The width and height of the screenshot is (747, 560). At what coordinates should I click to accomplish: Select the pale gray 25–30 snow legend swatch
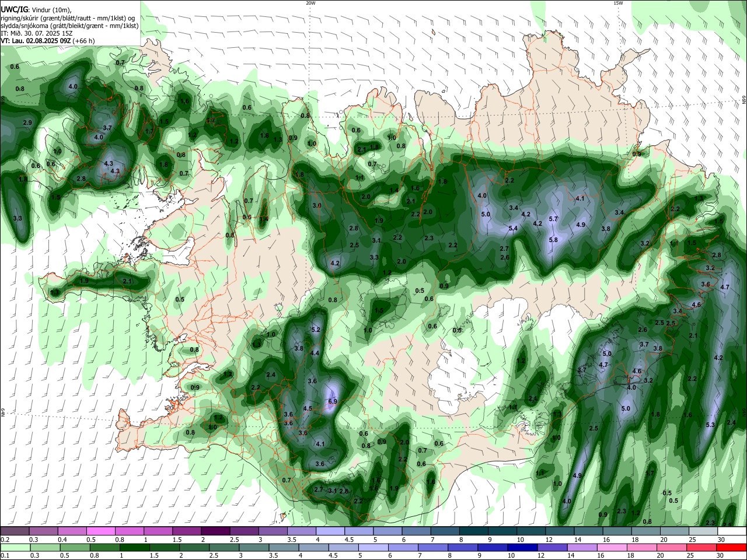(703, 531)
